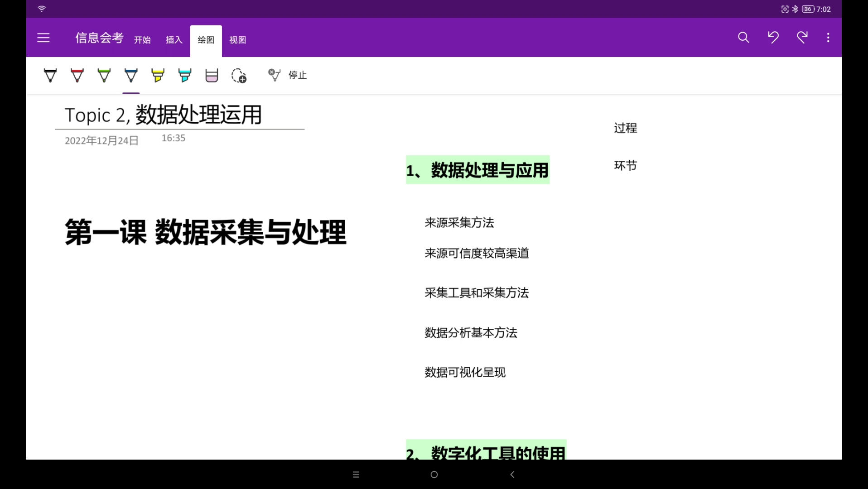Select the black pen tool
Viewport: 868px width, 489px height.
[x=50, y=75]
